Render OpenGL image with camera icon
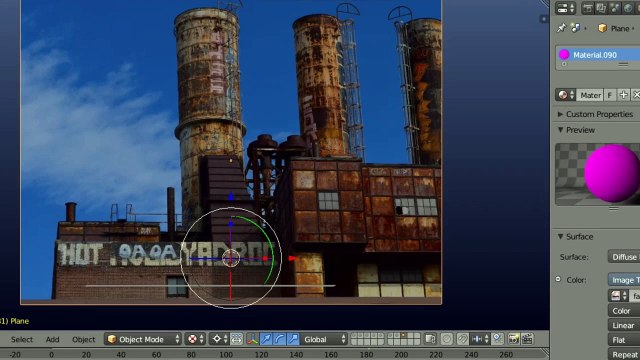 tap(513, 339)
